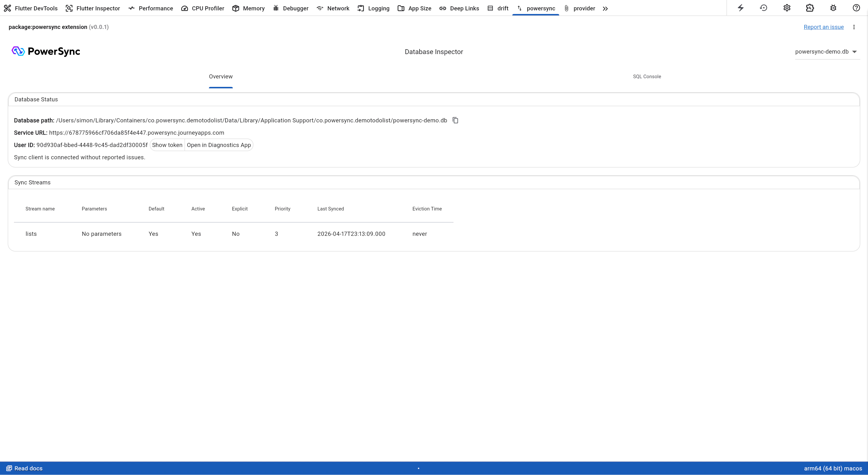Select the Overview tab
This screenshot has height=475, width=868.
221,77
